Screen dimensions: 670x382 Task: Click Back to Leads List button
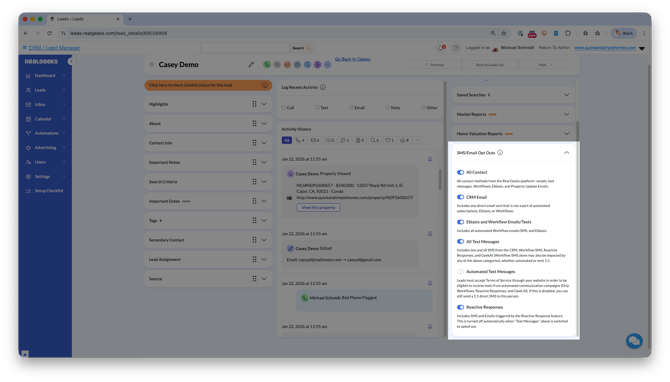[490, 65]
